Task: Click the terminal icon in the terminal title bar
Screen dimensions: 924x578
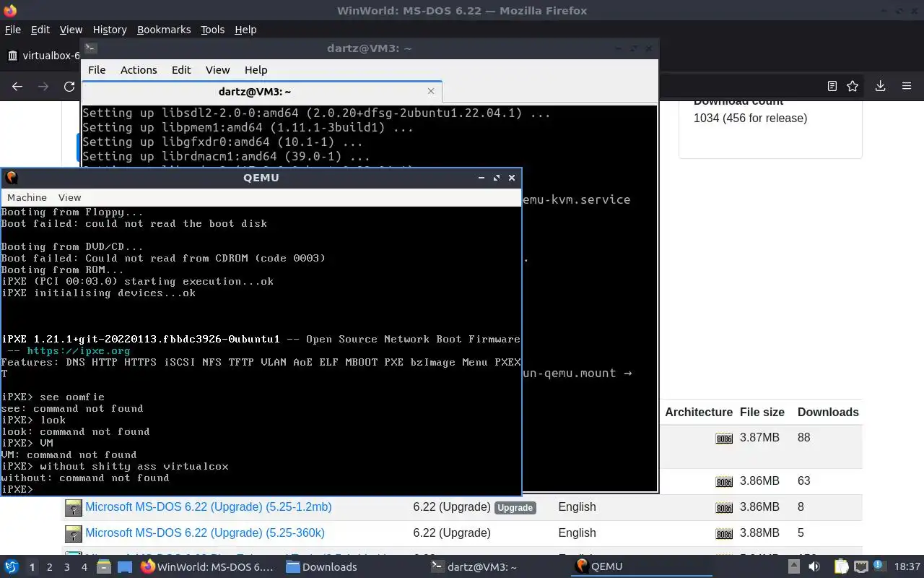Action: pos(90,48)
